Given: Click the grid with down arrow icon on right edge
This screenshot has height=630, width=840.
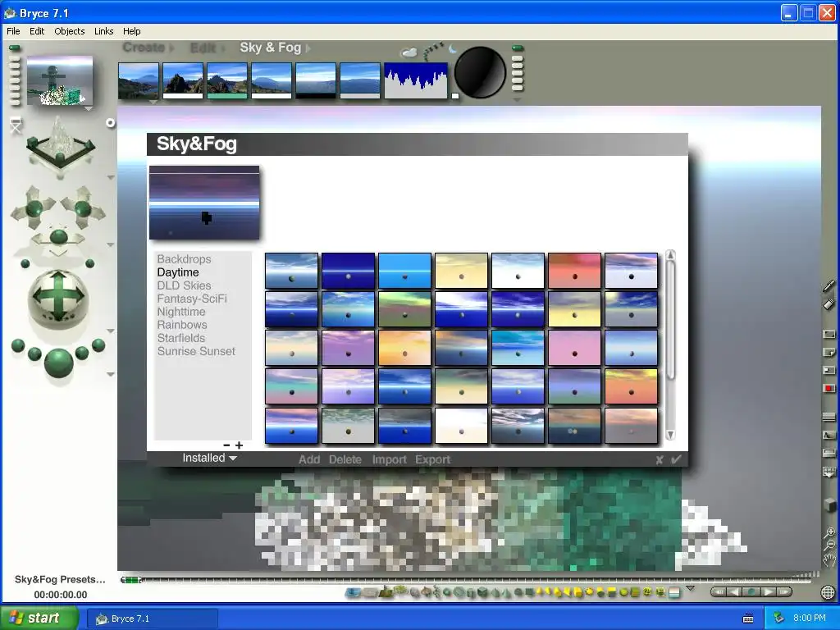Looking at the screenshot, I should pyautogui.click(x=829, y=472).
